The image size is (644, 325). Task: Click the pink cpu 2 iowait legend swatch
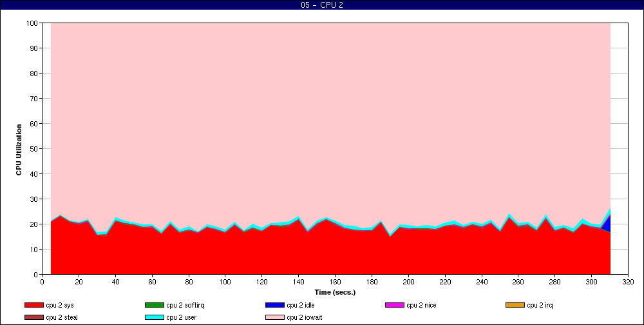tap(275, 318)
